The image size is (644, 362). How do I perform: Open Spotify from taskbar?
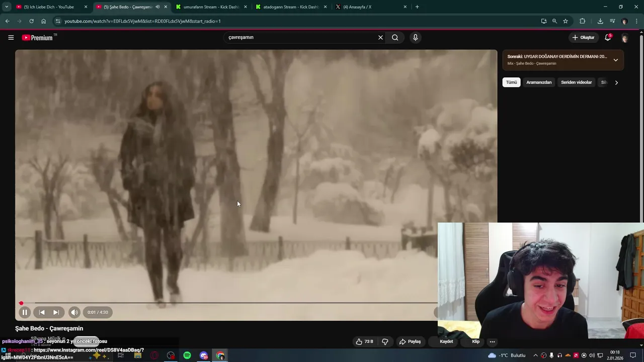(x=187, y=355)
